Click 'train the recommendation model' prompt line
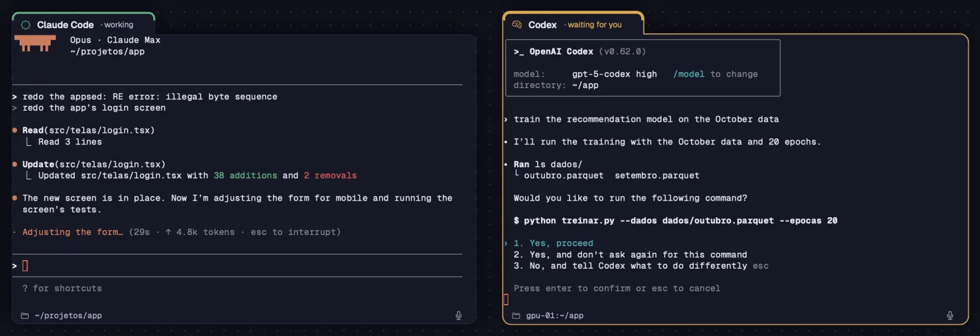The image size is (980, 336). (646, 119)
